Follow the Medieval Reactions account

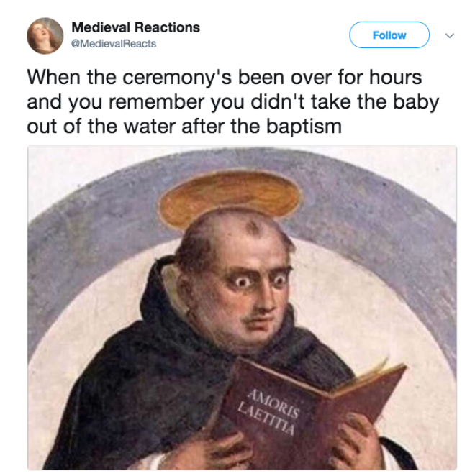[389, 35]
